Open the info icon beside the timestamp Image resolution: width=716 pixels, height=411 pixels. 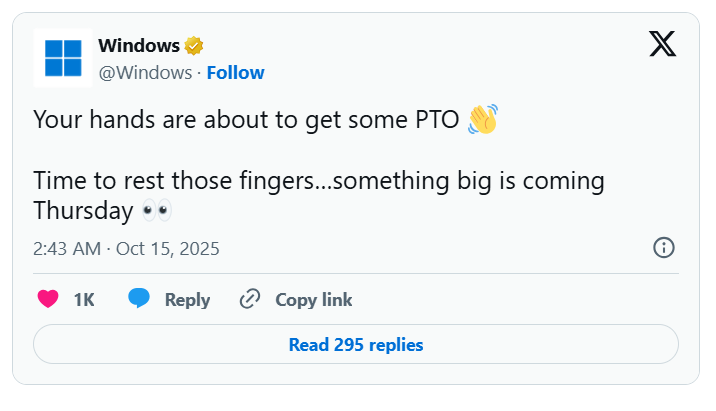[664, 248]
